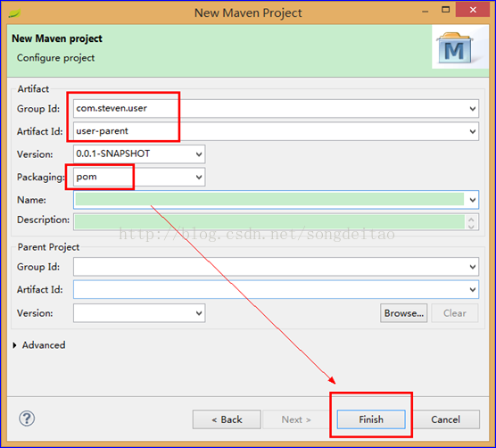Maximize the New Maven Project window
Screen dimensions: 496x448
(445, 10)
